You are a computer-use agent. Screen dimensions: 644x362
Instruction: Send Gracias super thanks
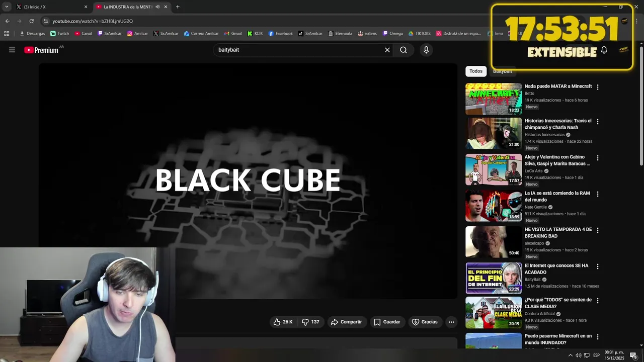pos(425,322)
